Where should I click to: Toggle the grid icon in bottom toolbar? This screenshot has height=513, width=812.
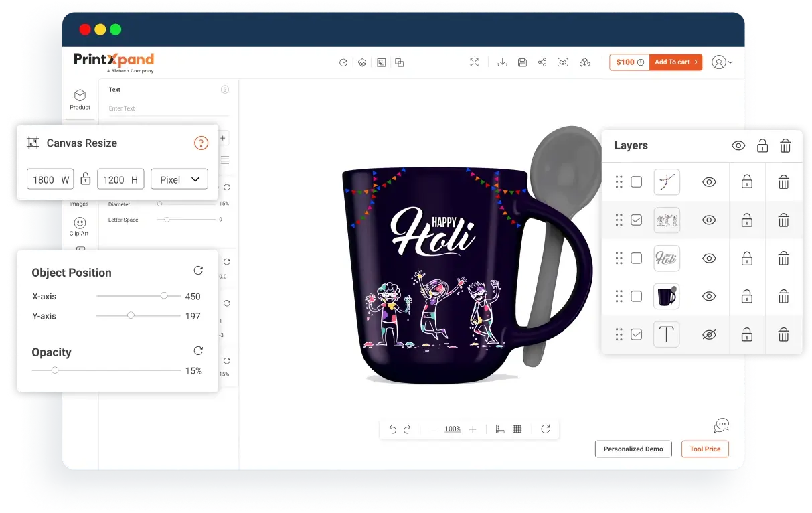pos(517,429)
